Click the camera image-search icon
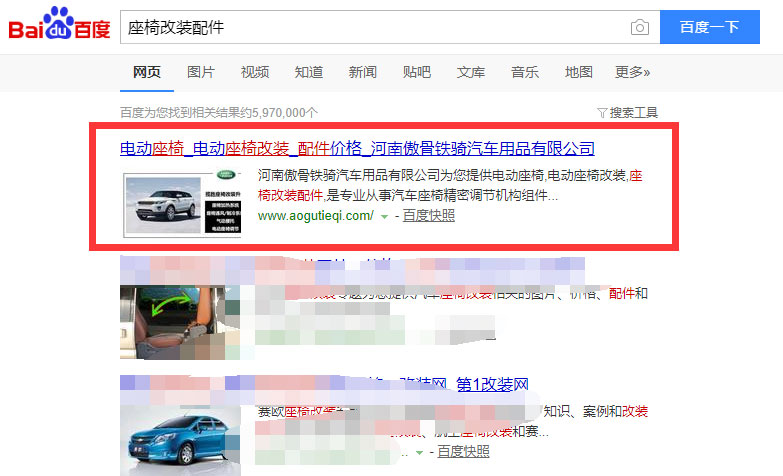This screenshot has width=783, height=476. tap(639, 27)
